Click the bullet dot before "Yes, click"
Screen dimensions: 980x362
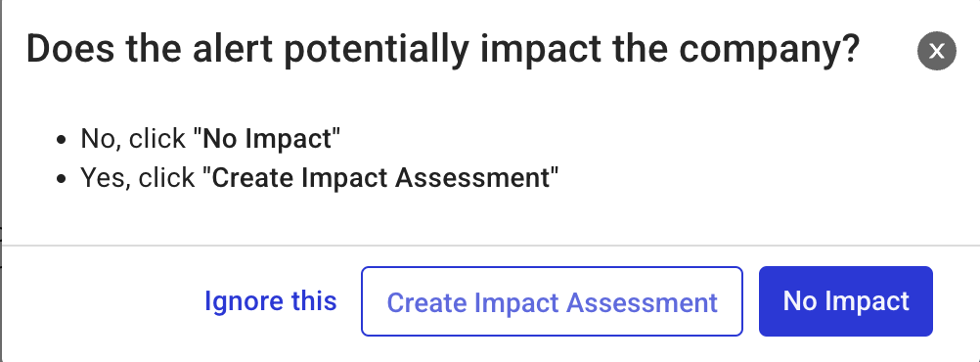pyautogui.click(x=61, y=179)
